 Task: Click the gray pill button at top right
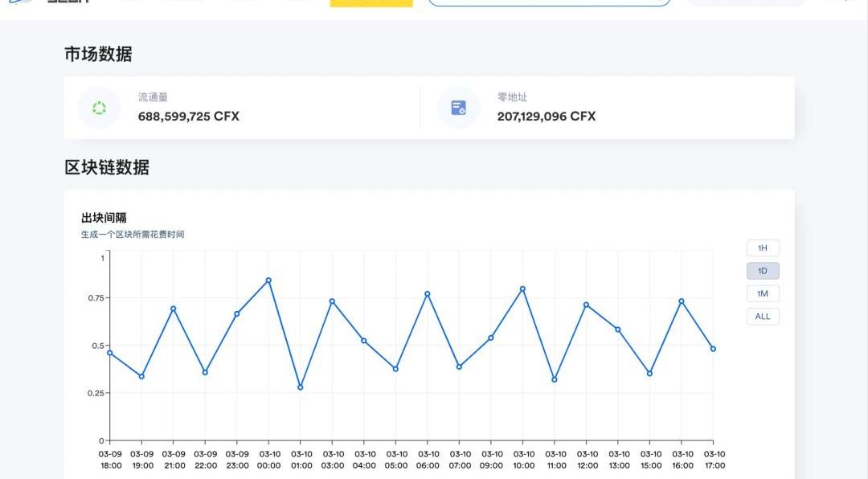pos(746,2)
